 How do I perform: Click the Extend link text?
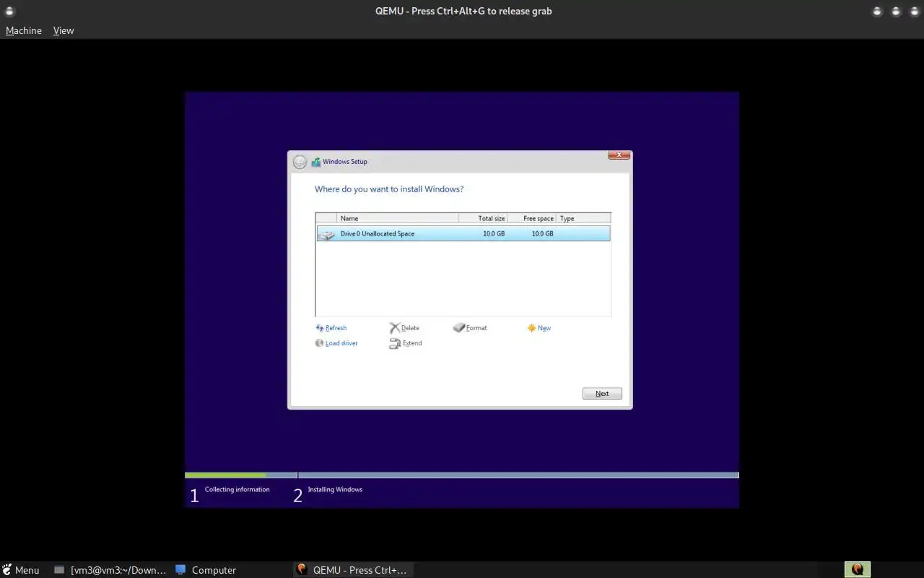412,343
